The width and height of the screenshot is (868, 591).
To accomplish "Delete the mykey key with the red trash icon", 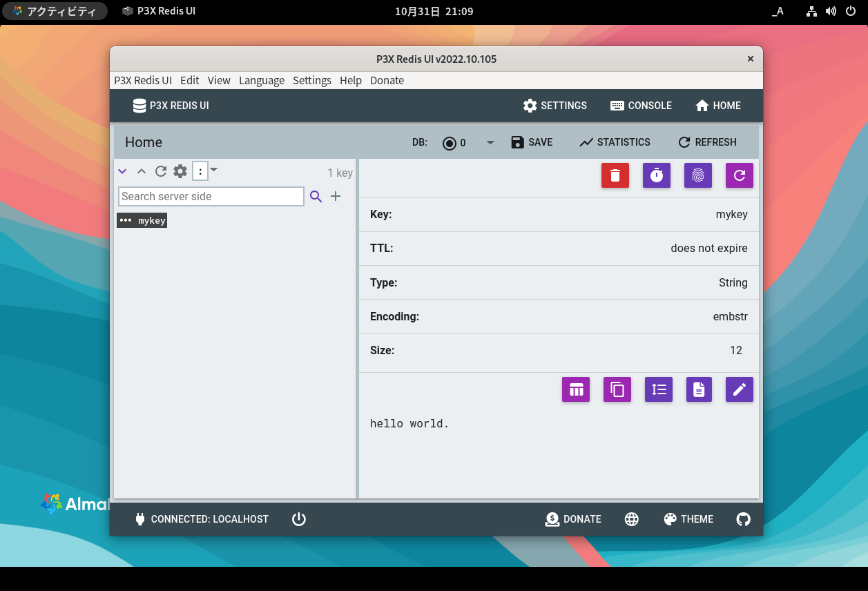I will 615,176.
